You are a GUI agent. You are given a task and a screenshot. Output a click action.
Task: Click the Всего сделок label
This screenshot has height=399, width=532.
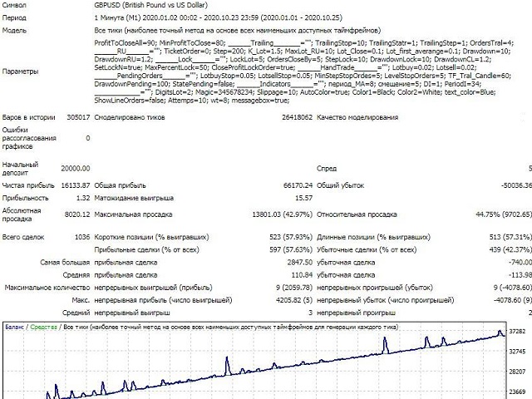click(x=23, y=238)
